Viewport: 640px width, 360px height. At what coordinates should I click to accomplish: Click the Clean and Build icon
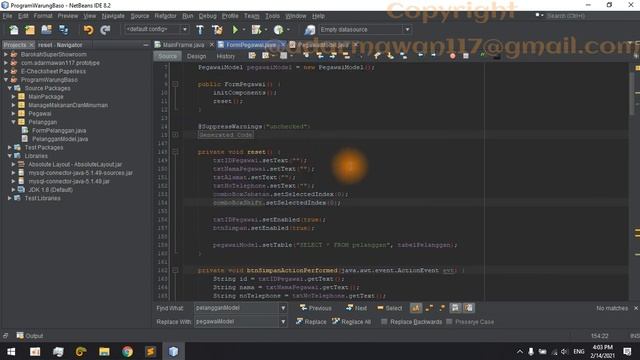(217, 30)
